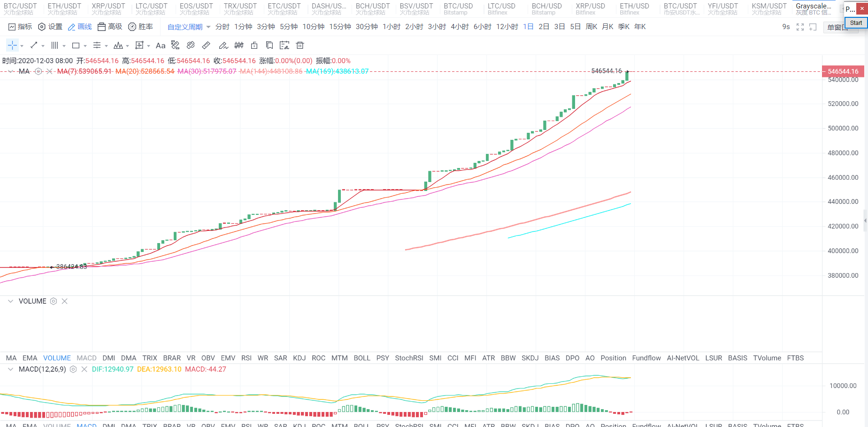Click the current price label 546544.16
The width and height of the screenshot is (868, 427).
tap(843, 71)
